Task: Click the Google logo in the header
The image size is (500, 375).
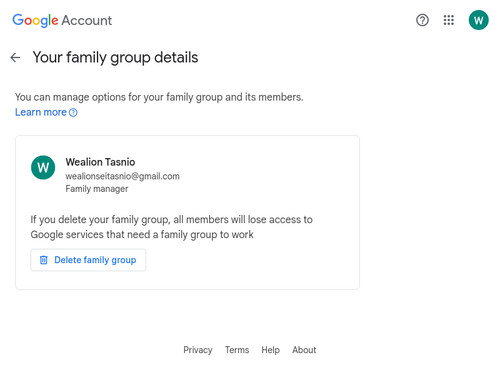Action: coord(35,20)
